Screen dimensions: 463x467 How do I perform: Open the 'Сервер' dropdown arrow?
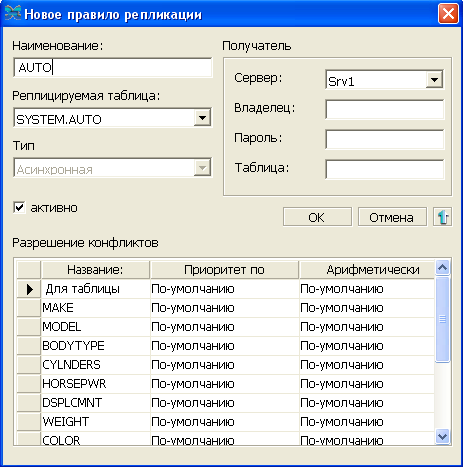pos(434,80)
